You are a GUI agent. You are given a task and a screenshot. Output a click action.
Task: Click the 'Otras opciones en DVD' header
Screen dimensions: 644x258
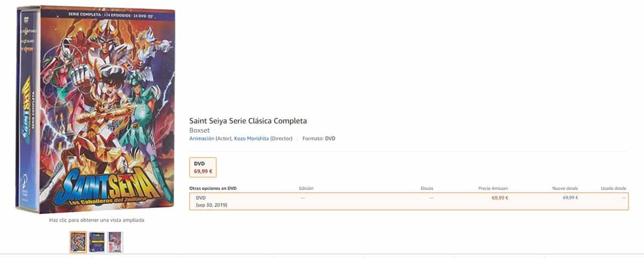(213, 189)
